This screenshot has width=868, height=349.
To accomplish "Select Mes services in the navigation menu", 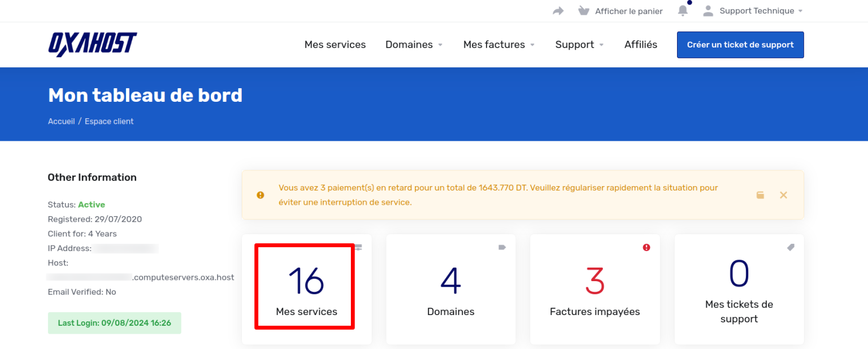I will tap(335, 44).
